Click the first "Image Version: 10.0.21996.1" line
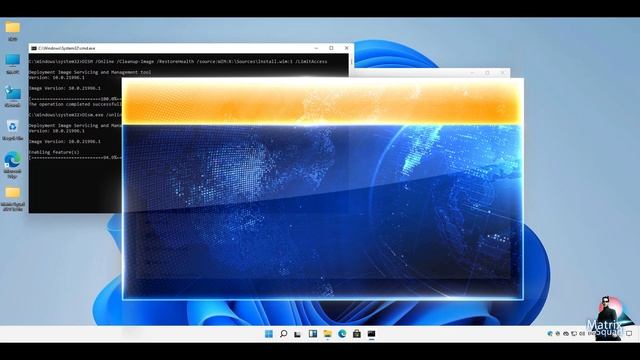This screenshot has width=640, height=360. 64,88
